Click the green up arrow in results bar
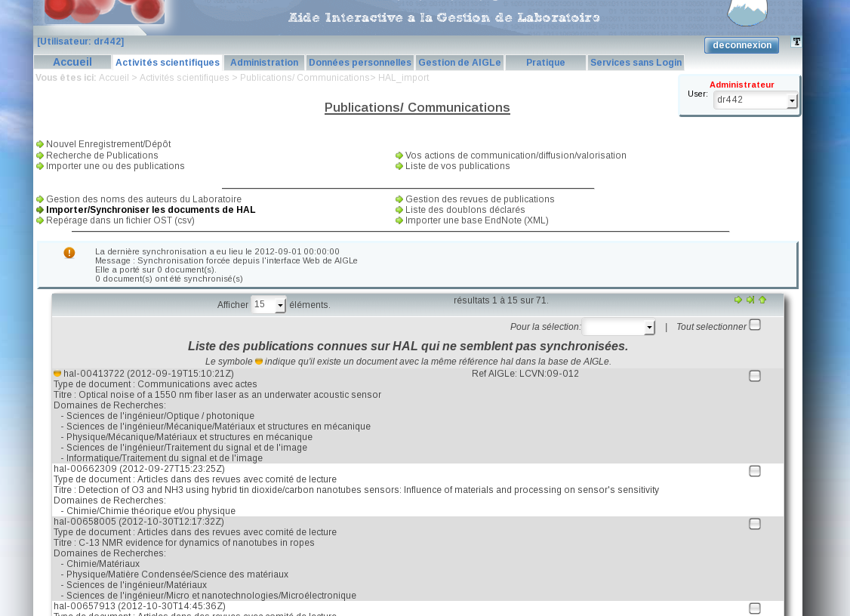This screenshot has height=616, width=850. pyautogui.click(x=762, y=300)
